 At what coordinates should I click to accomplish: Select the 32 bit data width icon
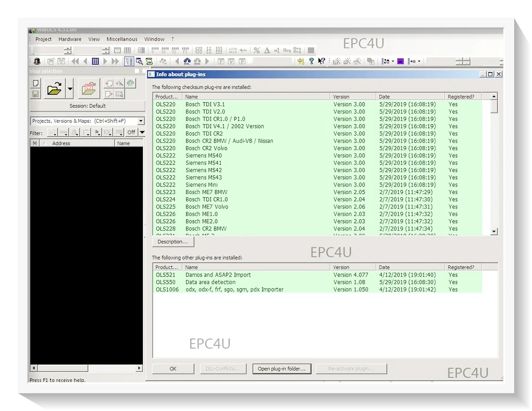tap(175, 51)
